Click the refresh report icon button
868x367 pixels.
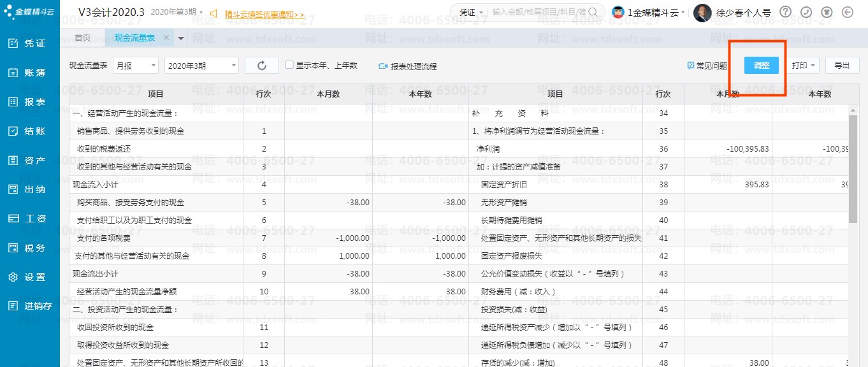pos(261,66)
